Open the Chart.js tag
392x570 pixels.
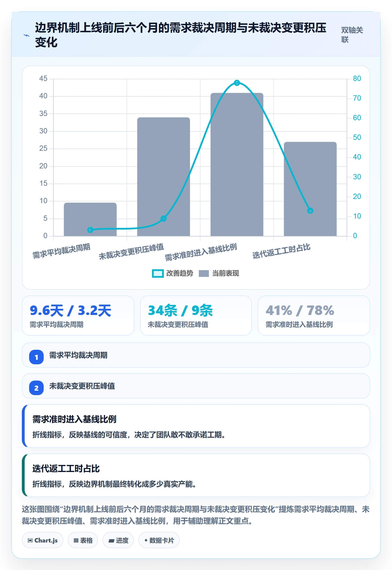43,540
